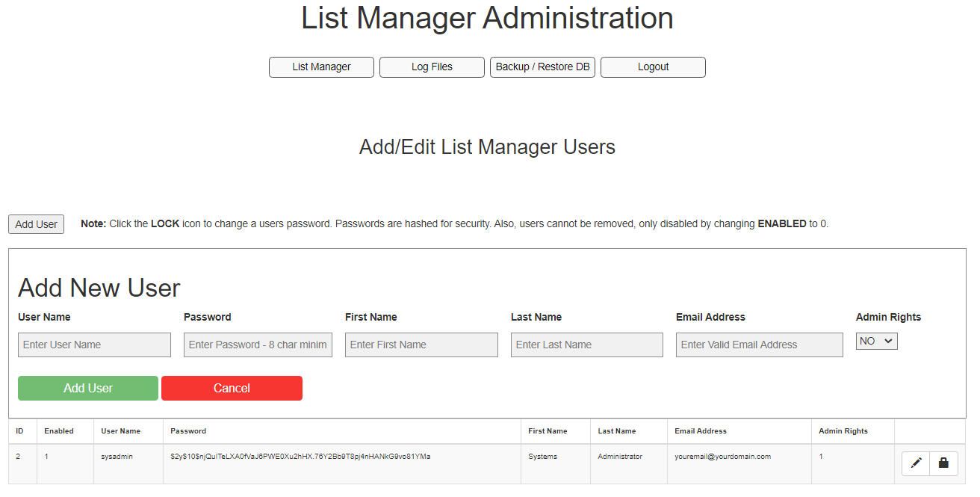Click the small gray Add User button
The width and height of the screenshot is (980, 497).
click(36, 224)
